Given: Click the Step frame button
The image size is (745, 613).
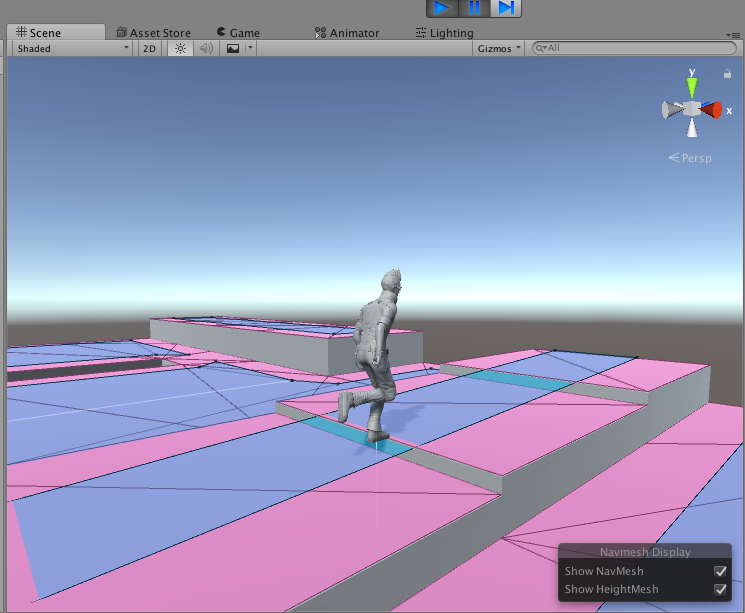Looking at the screenshot, I should point(506,8).
